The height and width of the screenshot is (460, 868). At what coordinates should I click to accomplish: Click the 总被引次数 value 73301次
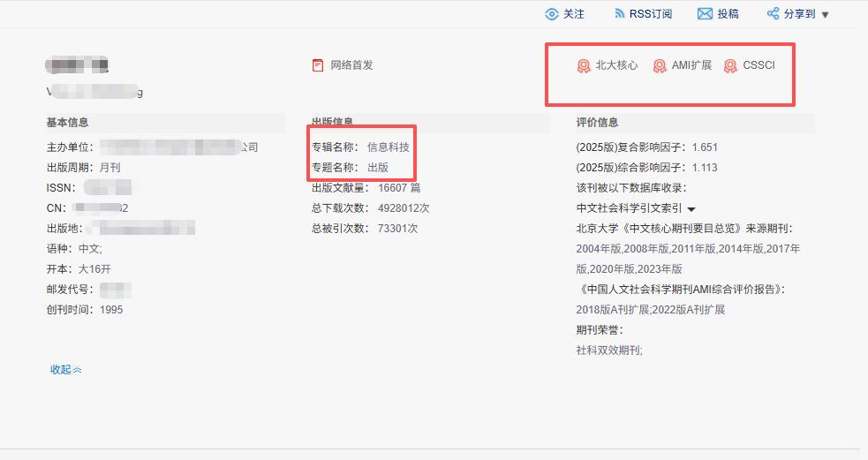[397, 228]
